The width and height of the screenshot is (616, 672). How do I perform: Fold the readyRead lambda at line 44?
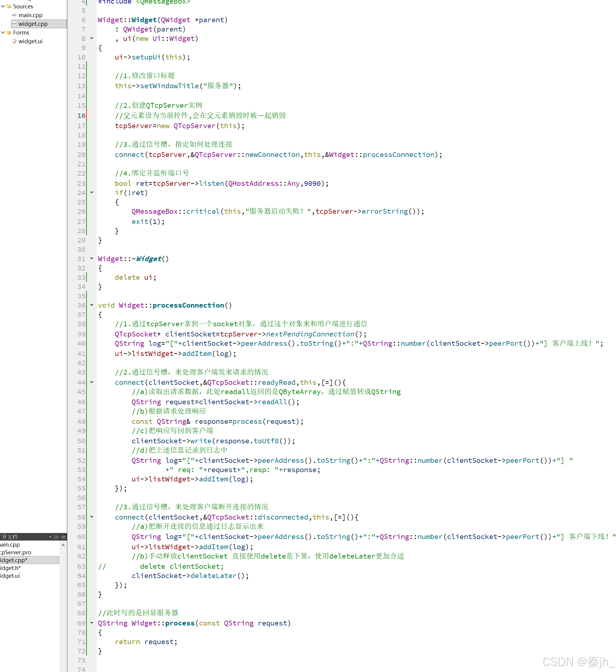(x=92, y=382)
